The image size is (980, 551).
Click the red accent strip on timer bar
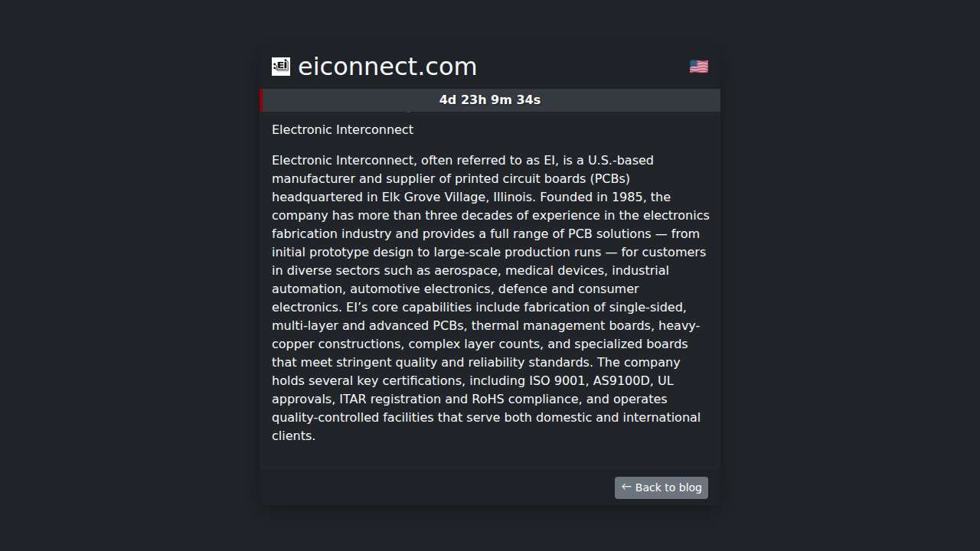[262, 100]
